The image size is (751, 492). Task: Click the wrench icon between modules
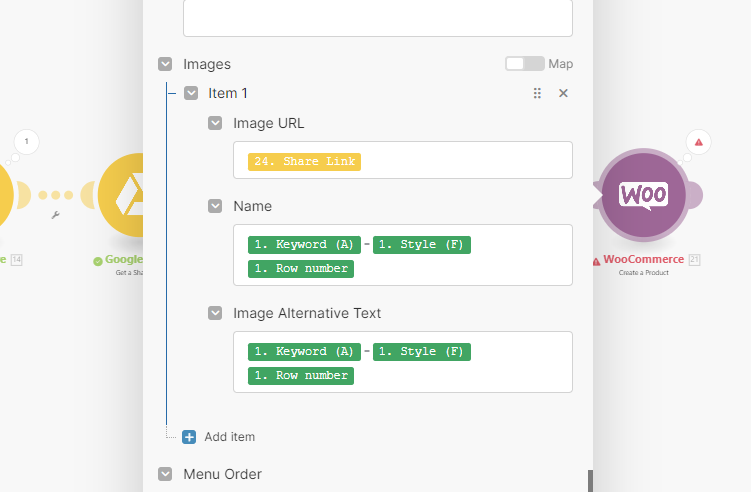[56, 215]
